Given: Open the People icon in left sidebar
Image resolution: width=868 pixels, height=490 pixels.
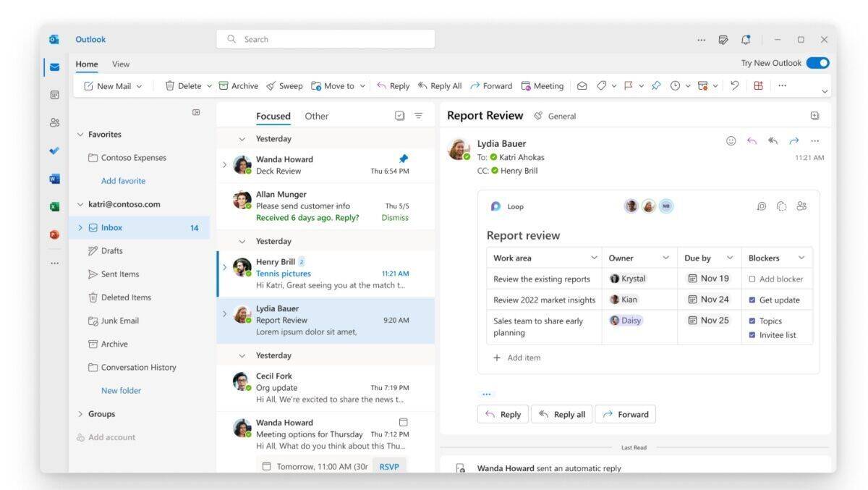Looking at the screenshot, I should 54,123.
